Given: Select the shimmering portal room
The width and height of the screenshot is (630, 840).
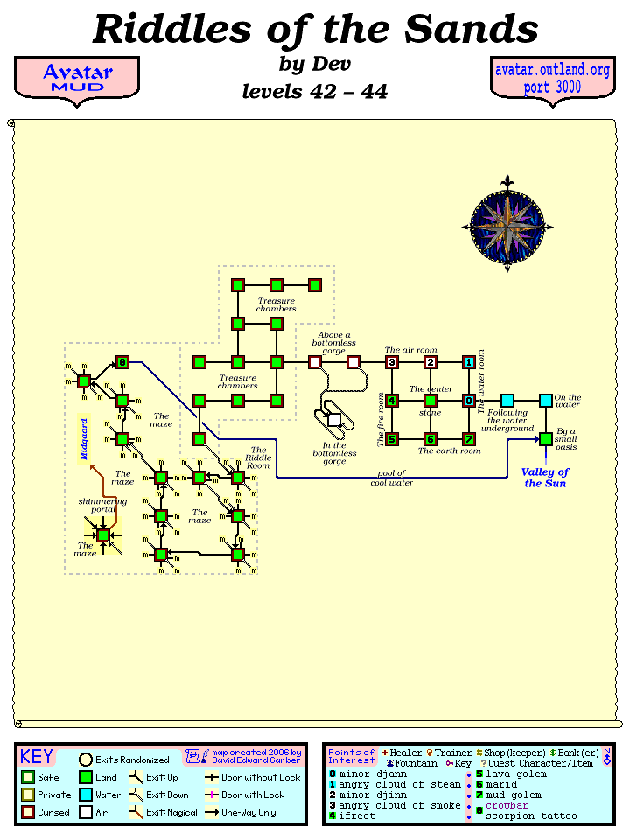Looking at the screenshot, I should pos(103,535).
